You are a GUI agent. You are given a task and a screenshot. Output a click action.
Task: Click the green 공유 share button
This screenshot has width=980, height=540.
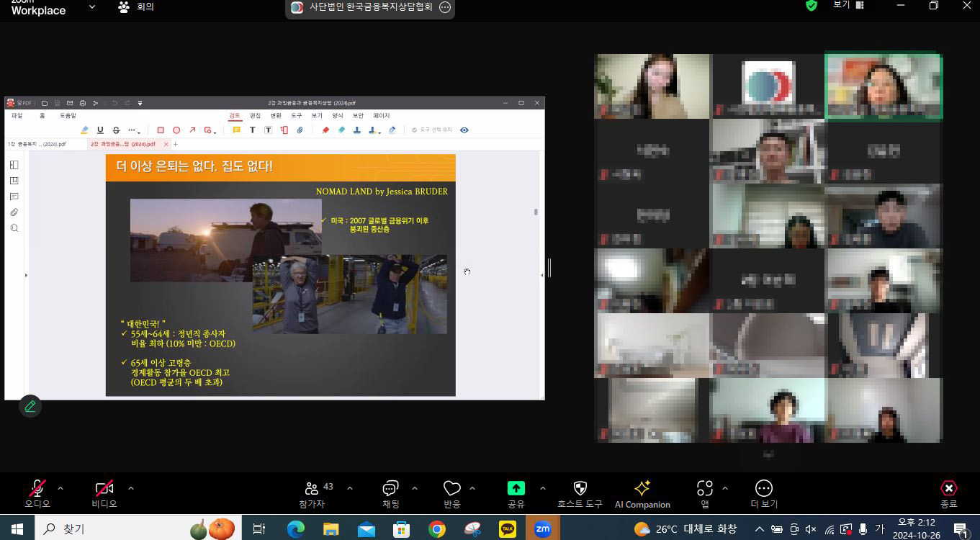tap(516, 494)
